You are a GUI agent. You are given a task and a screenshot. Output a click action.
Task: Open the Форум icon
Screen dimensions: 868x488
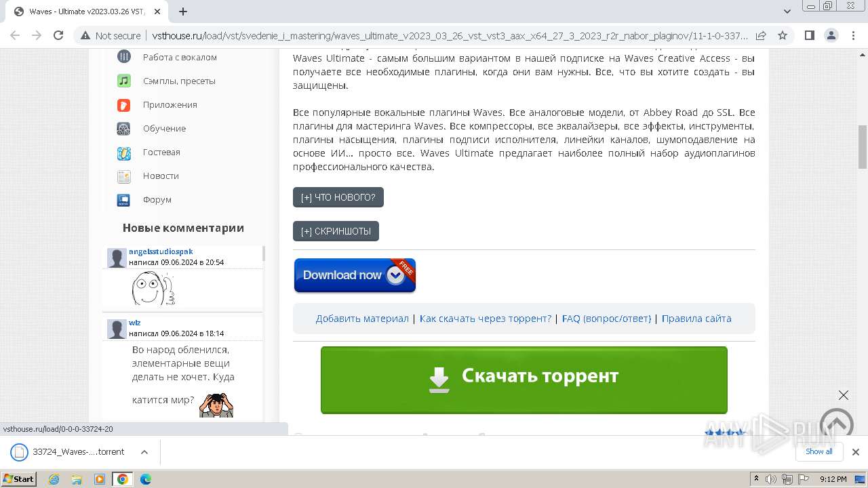pyautogui.click(x=123, y=199)
